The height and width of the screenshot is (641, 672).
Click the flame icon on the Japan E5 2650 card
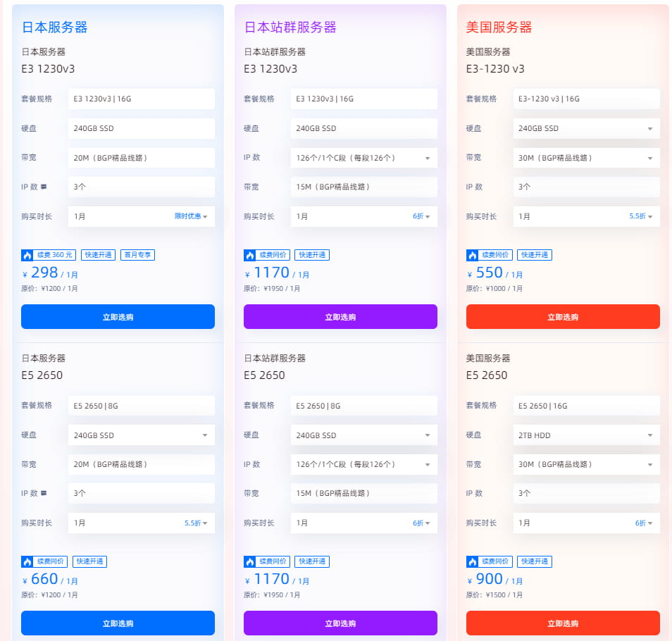(x=28, y=561)
